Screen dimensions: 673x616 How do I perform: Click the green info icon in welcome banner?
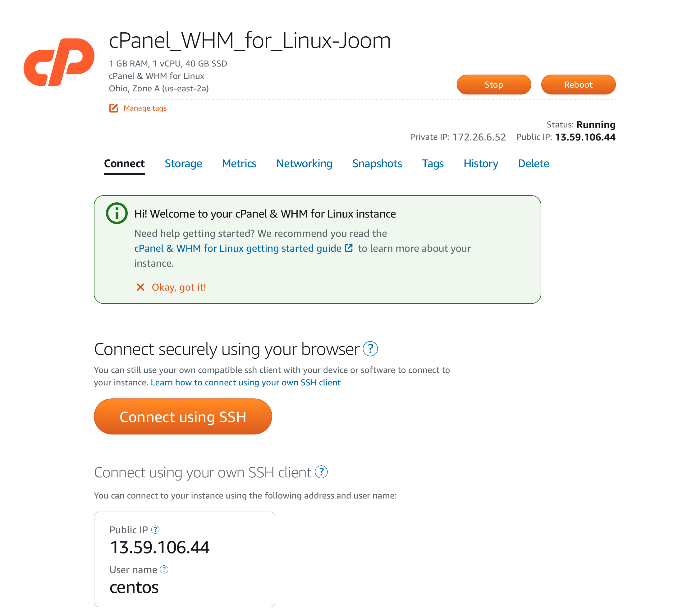pos(117,213)
